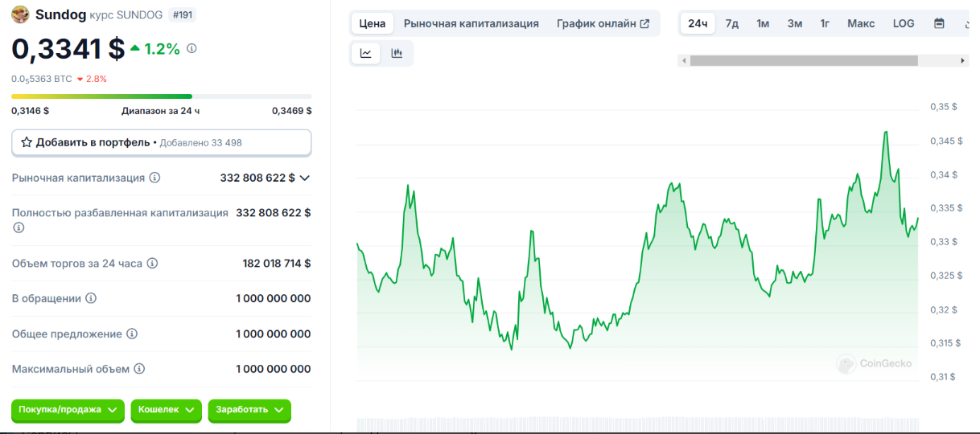
Task: Select 1м time range
Action: click(763, 23)
